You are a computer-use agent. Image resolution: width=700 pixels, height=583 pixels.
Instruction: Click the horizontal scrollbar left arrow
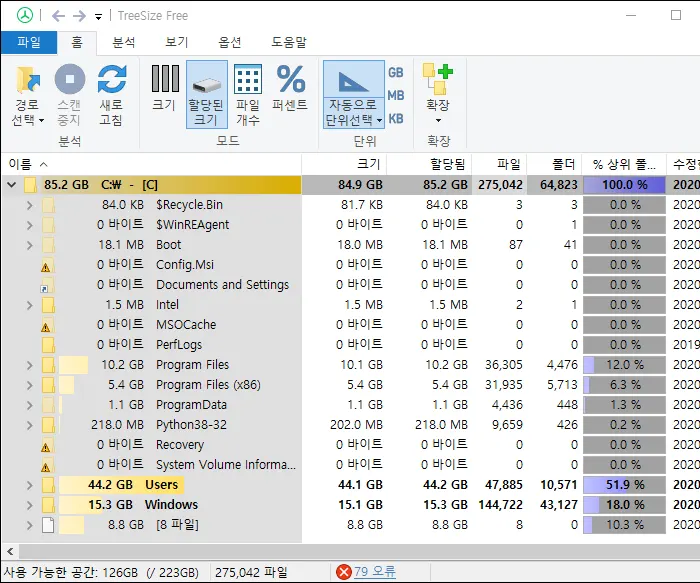(x=10, y=552)
